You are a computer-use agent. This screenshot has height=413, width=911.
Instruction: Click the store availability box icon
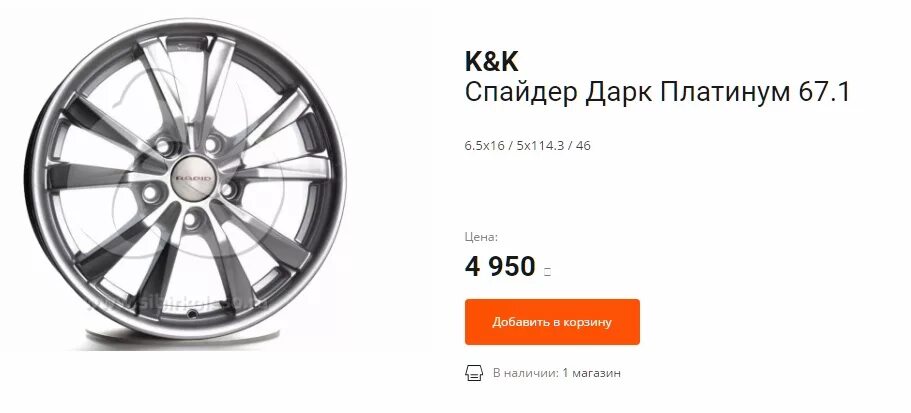point(474,373)
